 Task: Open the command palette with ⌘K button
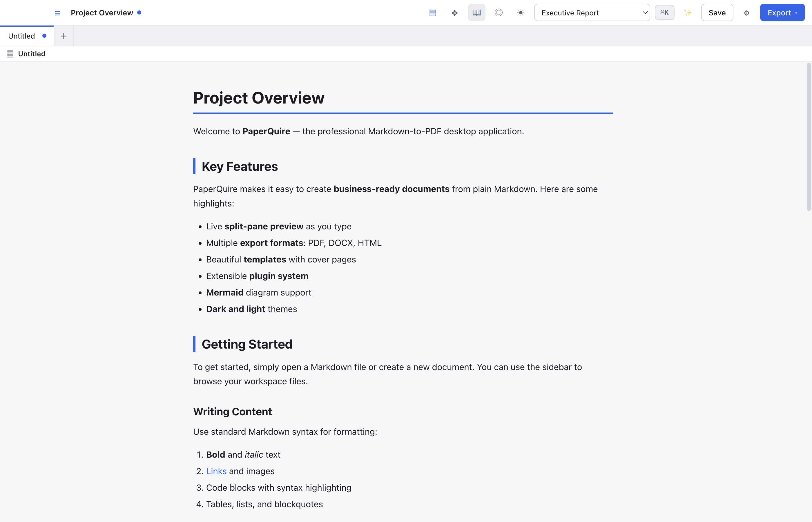(x=664, y=13)
